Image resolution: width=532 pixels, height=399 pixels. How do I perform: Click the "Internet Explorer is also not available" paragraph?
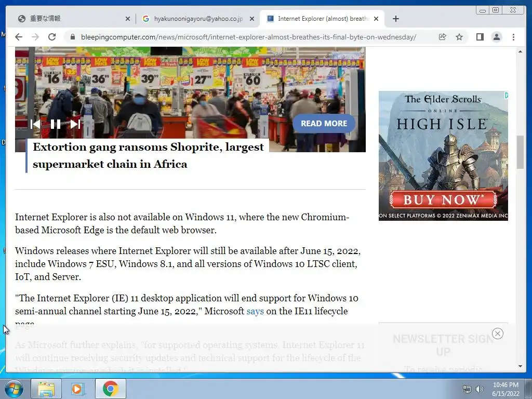[182, 223]
